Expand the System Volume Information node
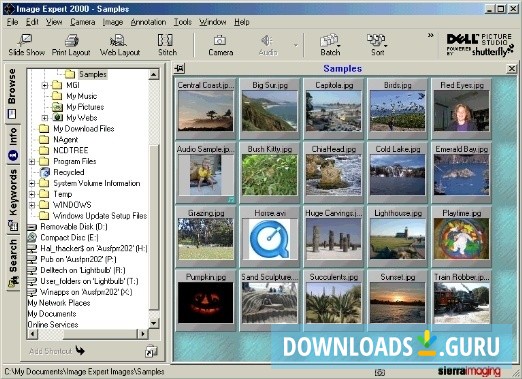This screenshot has height=379, width=522. tap(32, 183)
